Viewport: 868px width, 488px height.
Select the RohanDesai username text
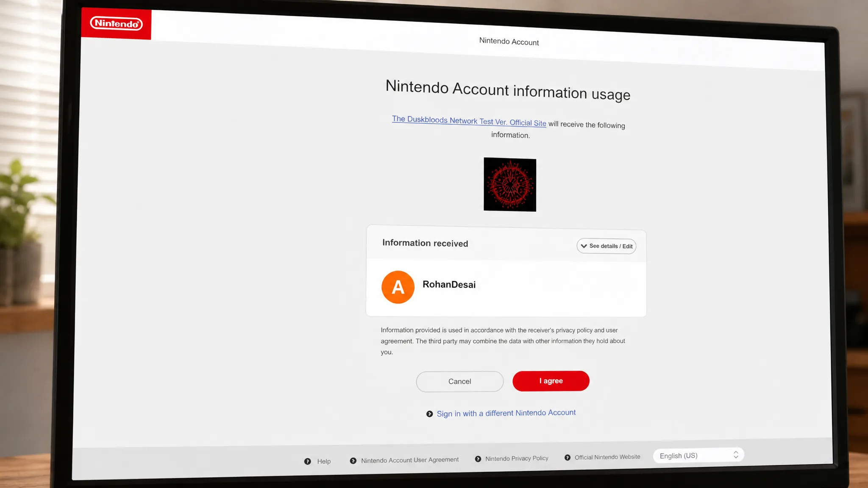click(x=449, y=285)
